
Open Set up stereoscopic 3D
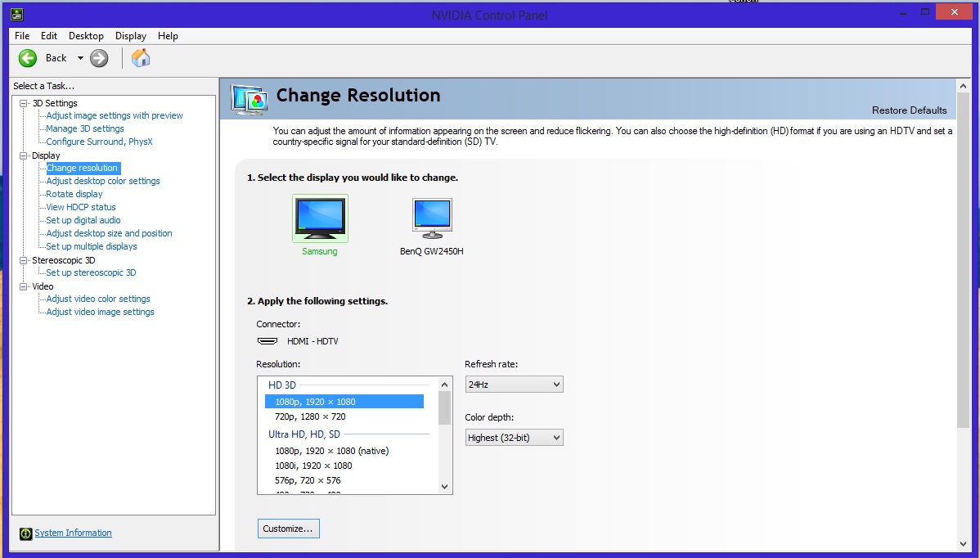91,273
